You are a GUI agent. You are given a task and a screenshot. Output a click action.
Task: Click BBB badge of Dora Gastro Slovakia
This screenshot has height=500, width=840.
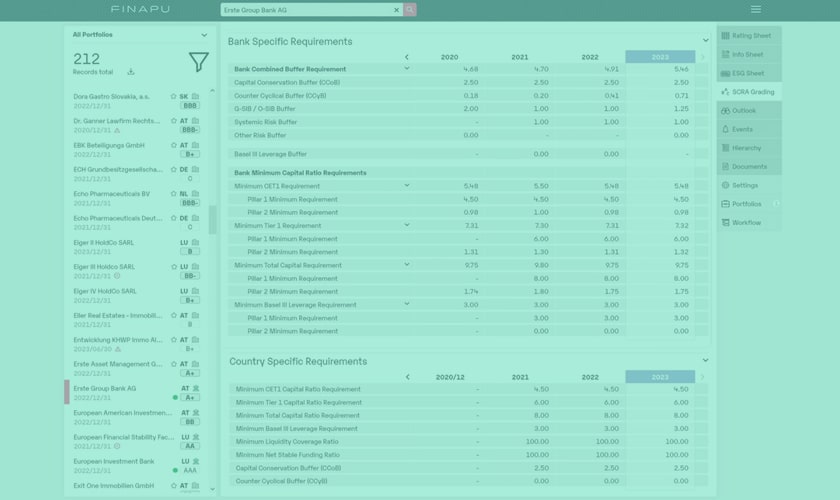pyautogui.click(x=190, y=106)
